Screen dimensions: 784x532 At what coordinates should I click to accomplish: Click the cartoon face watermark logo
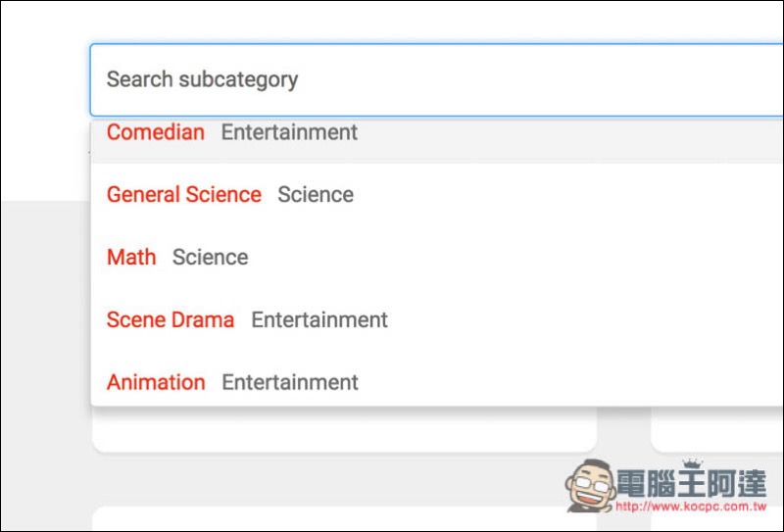pyautogui.click(x=590, y=485)
